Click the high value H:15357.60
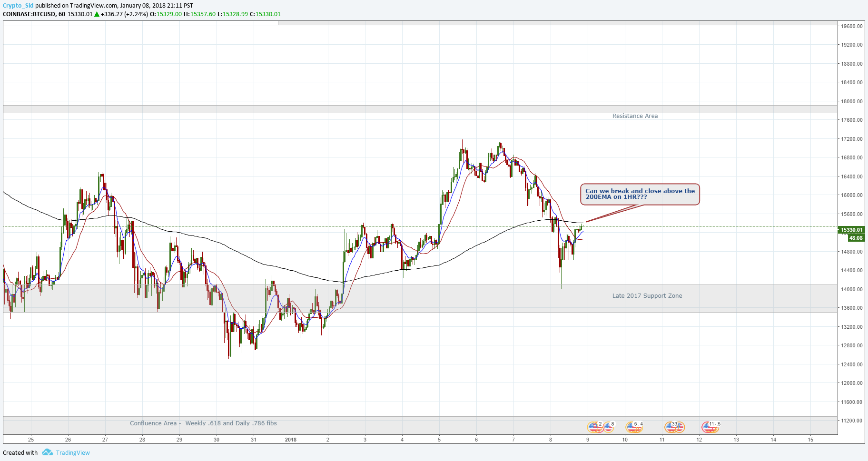 (x=200, y=14)
